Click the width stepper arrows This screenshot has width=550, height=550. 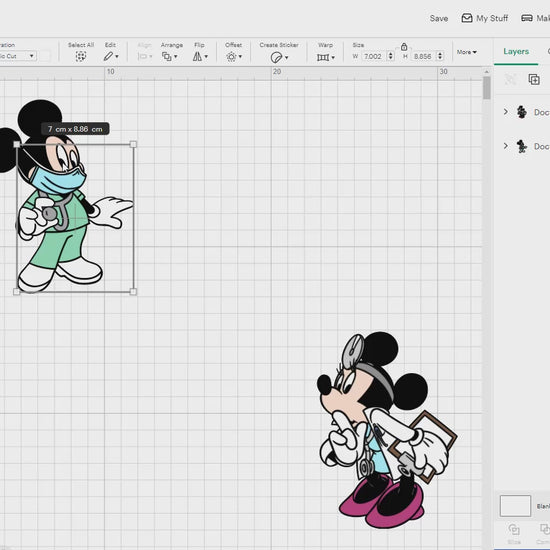point(390,56)
